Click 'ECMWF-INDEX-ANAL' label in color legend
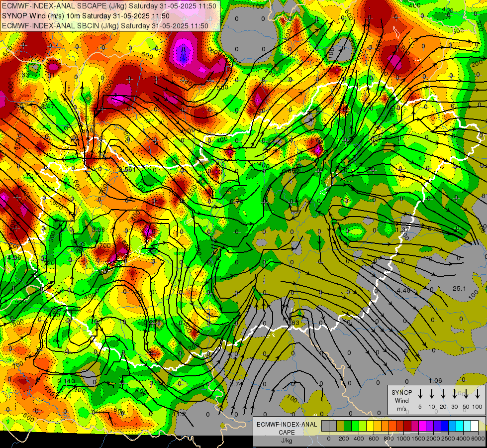487x448 pixels. tap(287, 425)
